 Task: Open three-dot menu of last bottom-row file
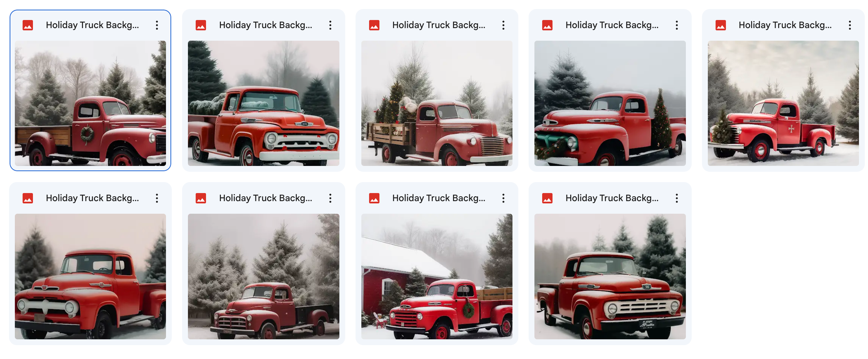677,198
